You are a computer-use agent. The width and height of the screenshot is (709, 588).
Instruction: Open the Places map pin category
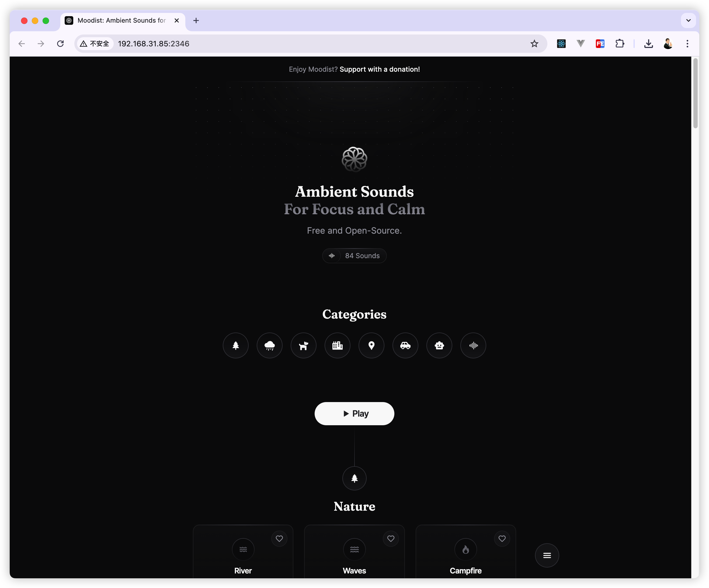pyautogui.click(x=371, y=345)
